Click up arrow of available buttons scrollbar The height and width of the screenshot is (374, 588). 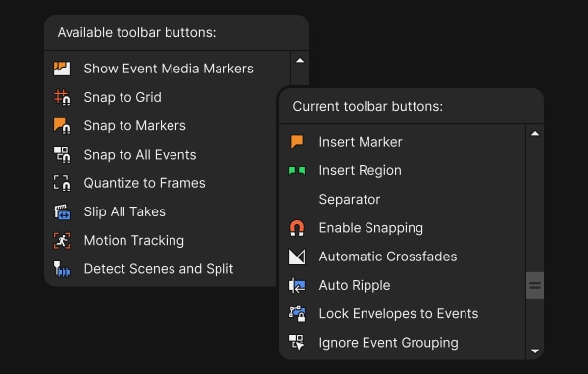pos(300,61)
